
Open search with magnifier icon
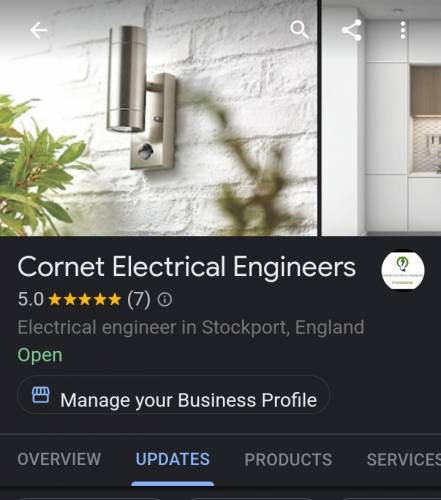click(x=299, y=30)
